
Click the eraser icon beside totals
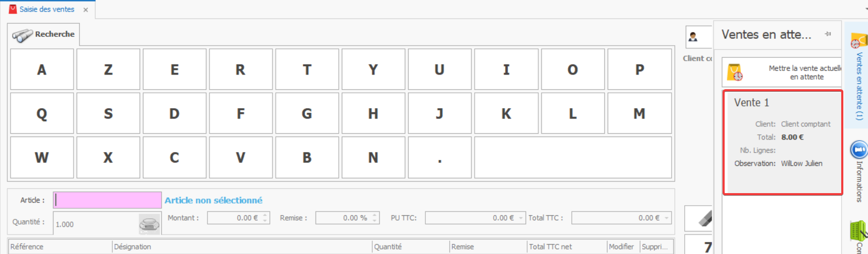(704, 218)
